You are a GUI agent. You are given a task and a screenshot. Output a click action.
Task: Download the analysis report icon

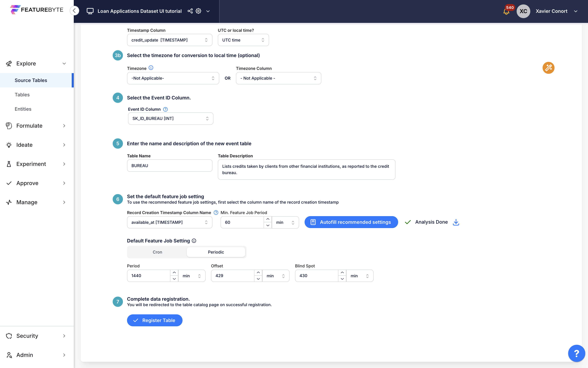click(x=456, y=222)
